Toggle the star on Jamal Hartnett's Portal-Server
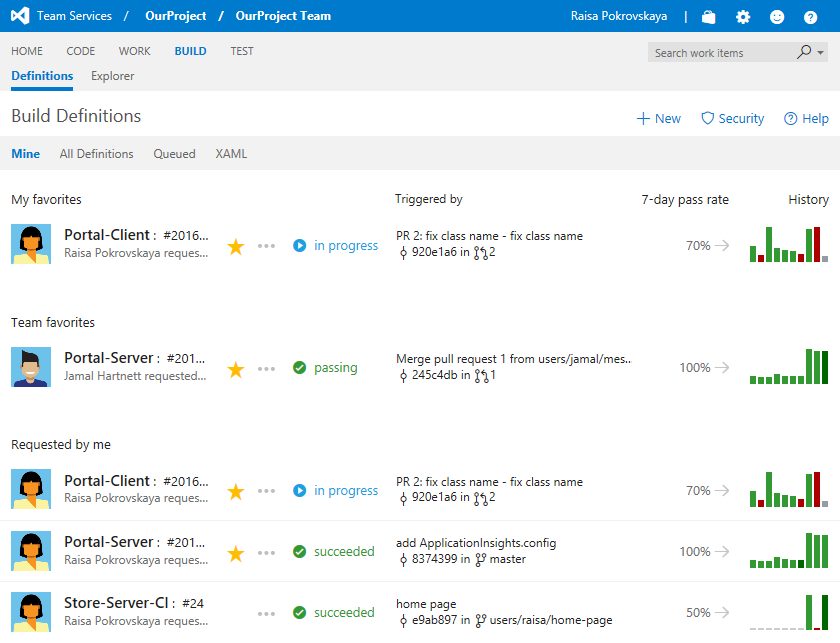 click(236, 369)
